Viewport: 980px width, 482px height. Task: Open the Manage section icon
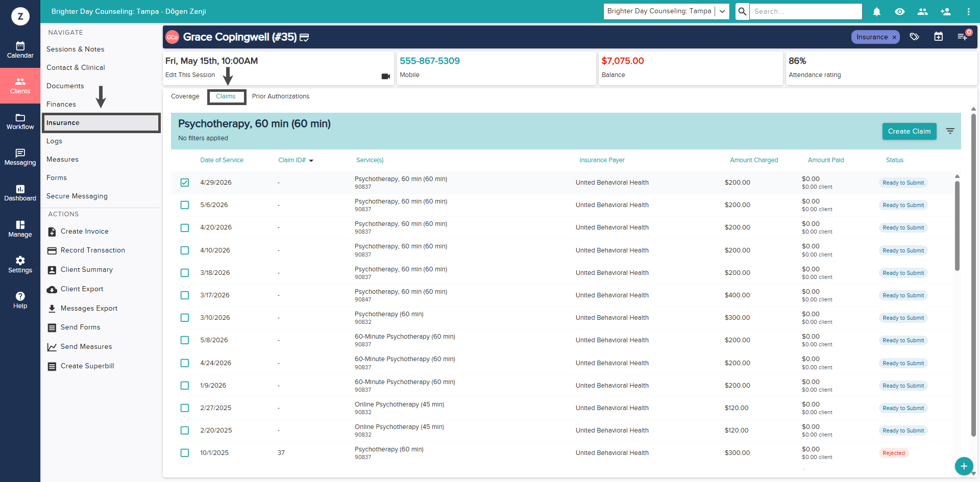[20, 225]
